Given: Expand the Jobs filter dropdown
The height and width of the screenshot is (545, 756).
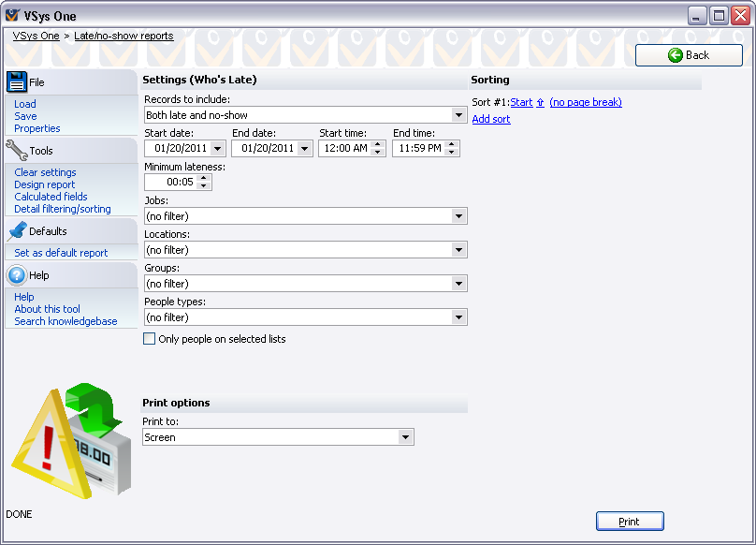Looking at the screenshot, I should pos(458,216).
